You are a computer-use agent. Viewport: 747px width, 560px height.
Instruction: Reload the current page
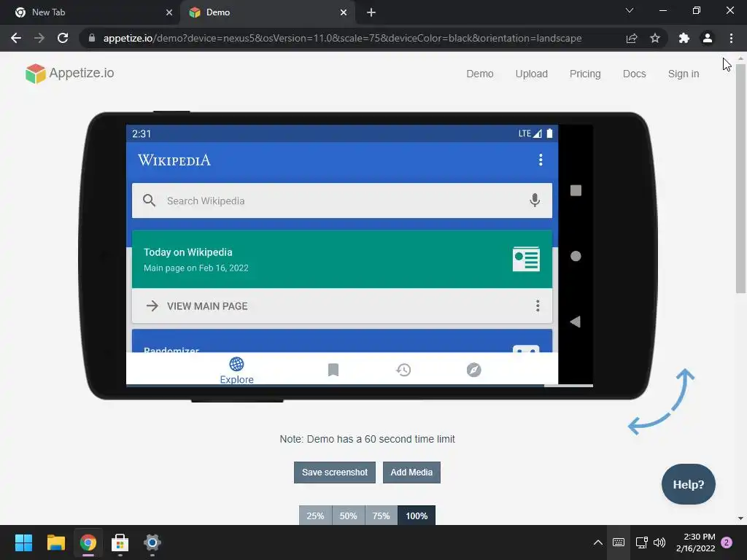coord(63,38)
